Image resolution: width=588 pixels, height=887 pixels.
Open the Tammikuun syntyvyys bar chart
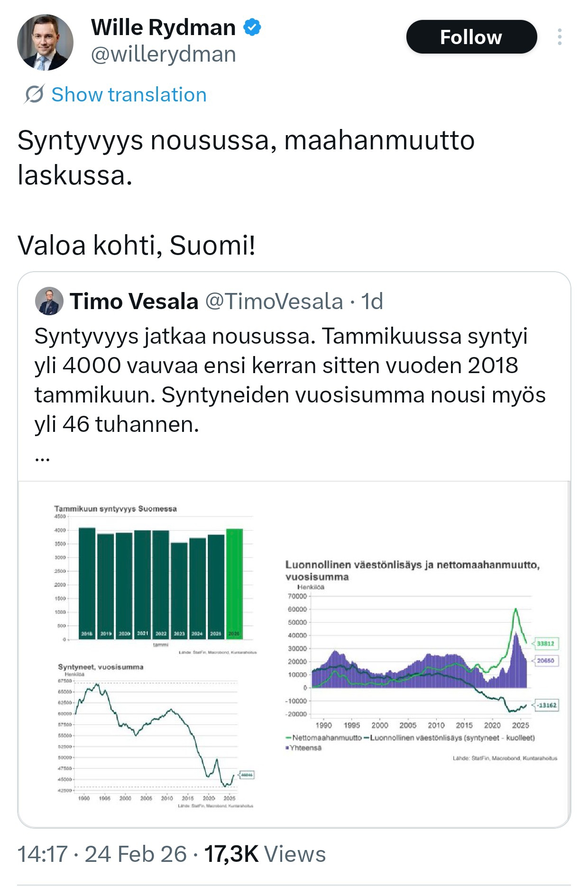coord(156,578)
